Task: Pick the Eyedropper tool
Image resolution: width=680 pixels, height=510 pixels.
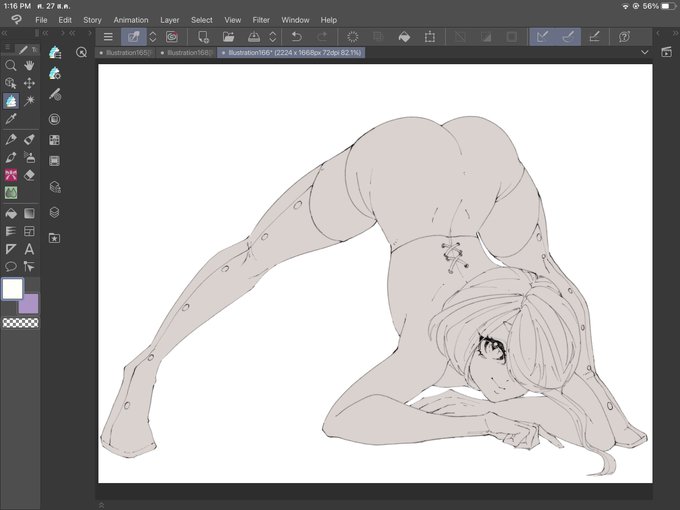Action: click(11, 118)
